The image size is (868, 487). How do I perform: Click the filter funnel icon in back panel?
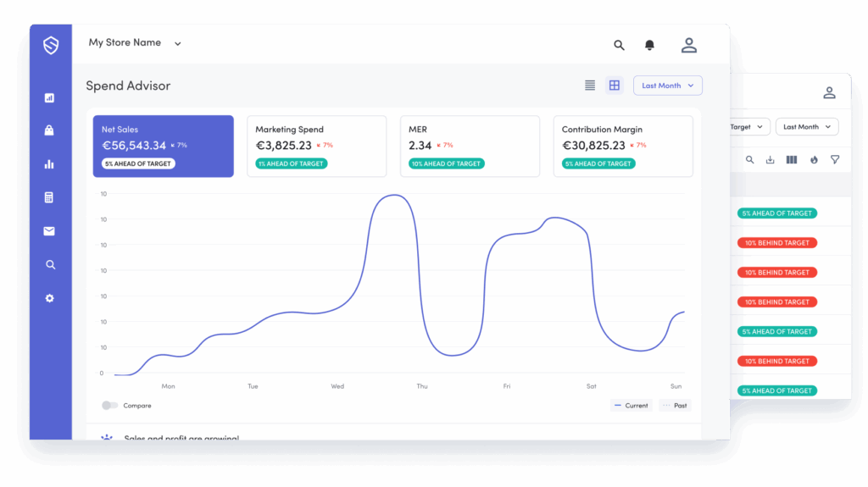click(835, 159)
